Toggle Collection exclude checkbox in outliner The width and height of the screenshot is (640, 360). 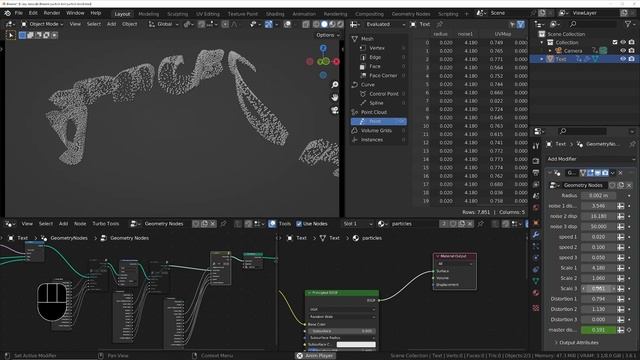point(615,42)
